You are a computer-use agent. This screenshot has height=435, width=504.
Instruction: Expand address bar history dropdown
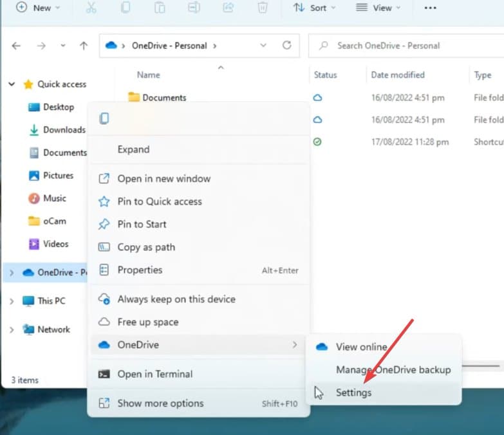[x=263, y=45]
